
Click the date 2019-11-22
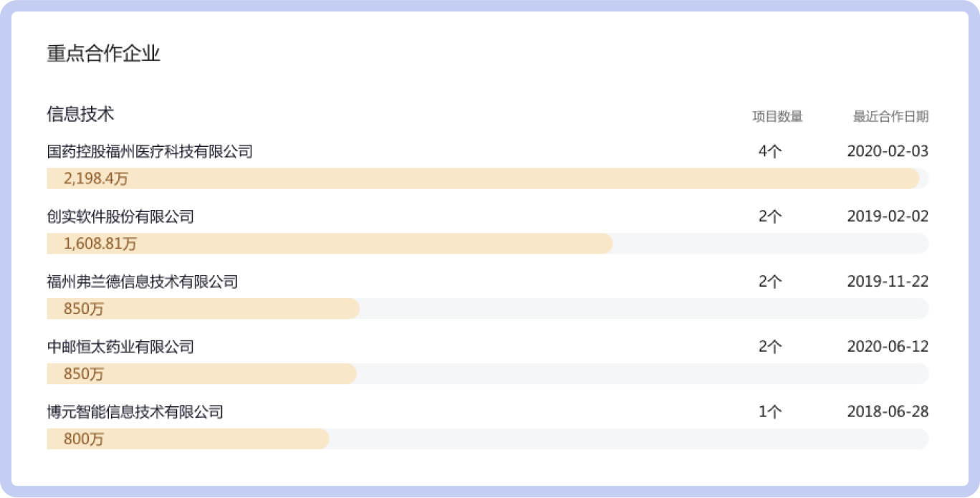click(x=888, y=282)
